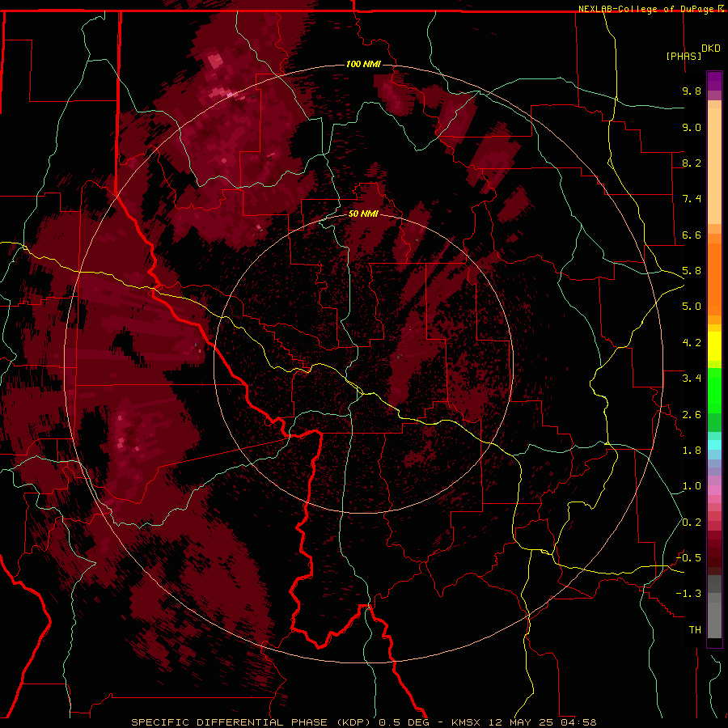This screenshot has width=728, height=728.
Task: Click the purple band atop the color bar
Action: click(x=714, y=81)
